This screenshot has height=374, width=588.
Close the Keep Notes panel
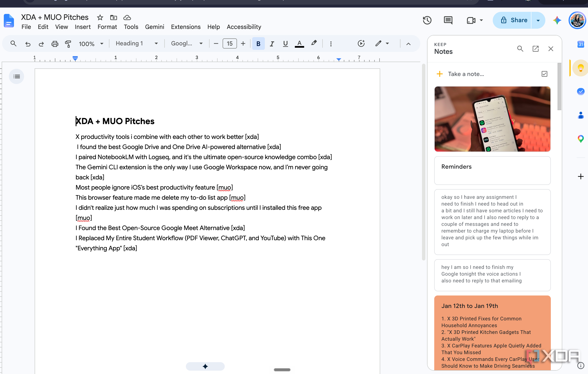(x=551, y=49)
